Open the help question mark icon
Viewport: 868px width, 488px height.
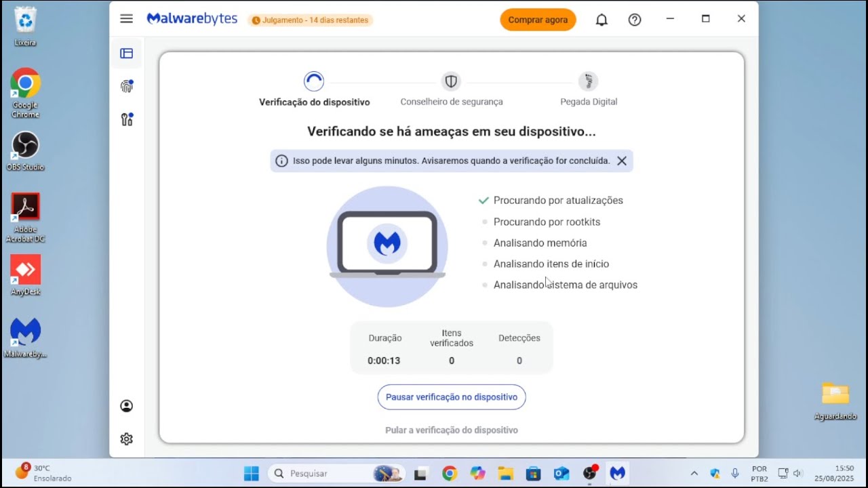(x=635, y=20)
